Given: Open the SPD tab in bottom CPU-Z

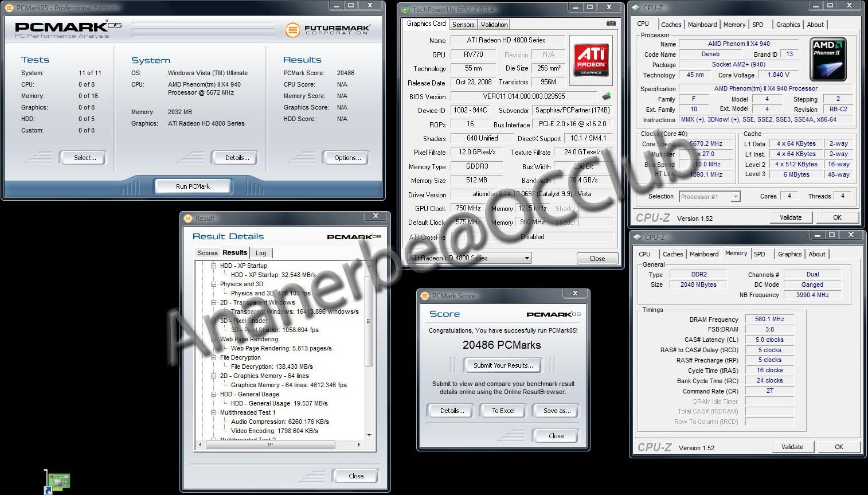Looking at the screenshot, I should (x=760, y=254).
